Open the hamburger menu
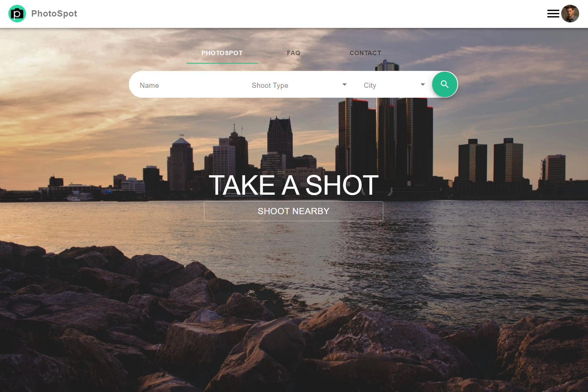 [x=553, y=14]
